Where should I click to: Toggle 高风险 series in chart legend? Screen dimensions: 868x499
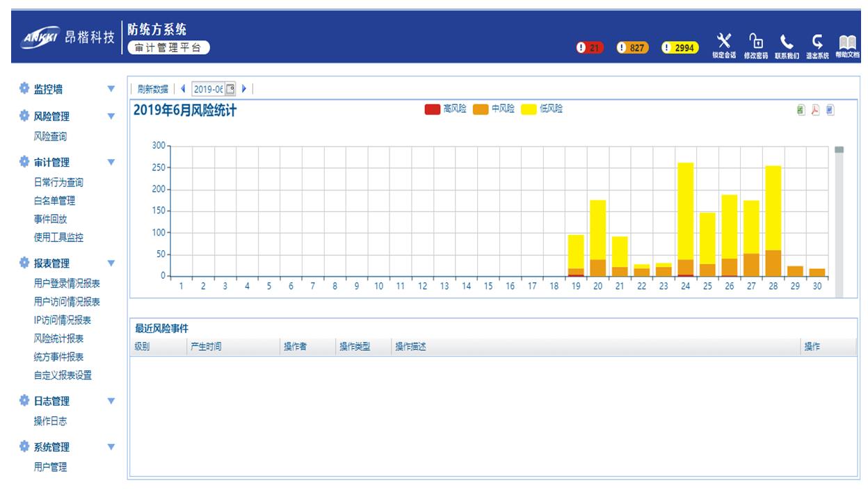(x=446, y=109)
